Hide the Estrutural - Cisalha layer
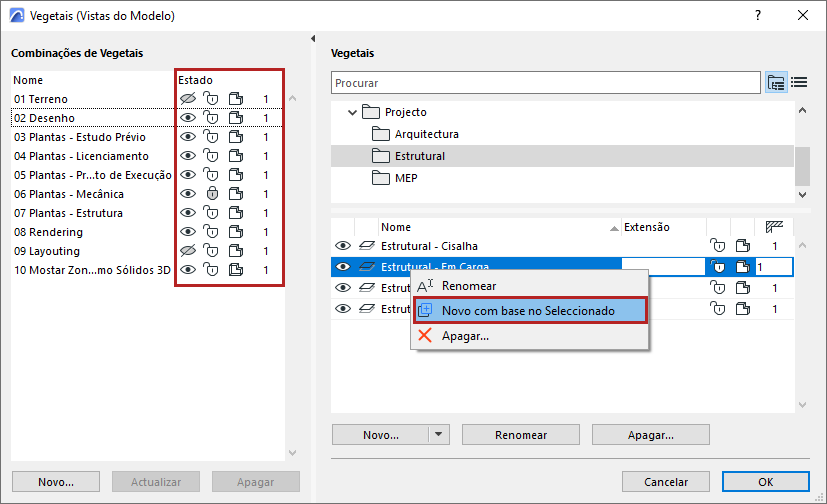The width and height of the screenshot is (827, 504). (343, 246)
